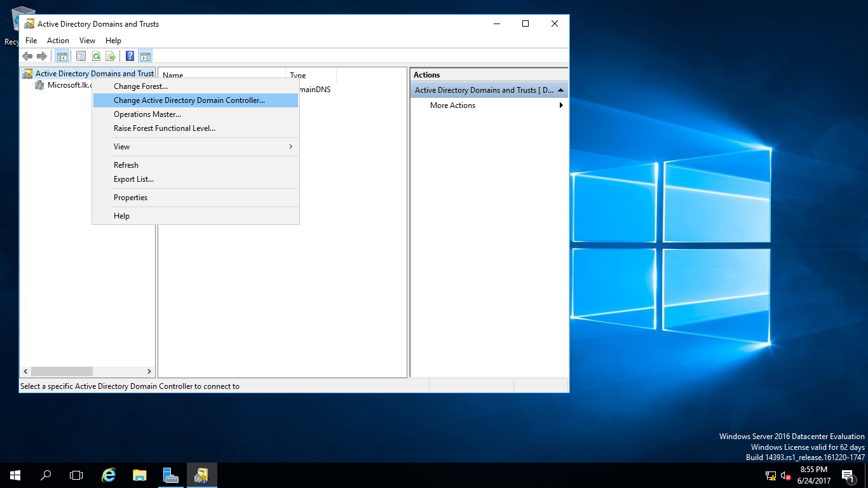
Task: Open the Windows Start menu
Action: [x=15, y=475]
